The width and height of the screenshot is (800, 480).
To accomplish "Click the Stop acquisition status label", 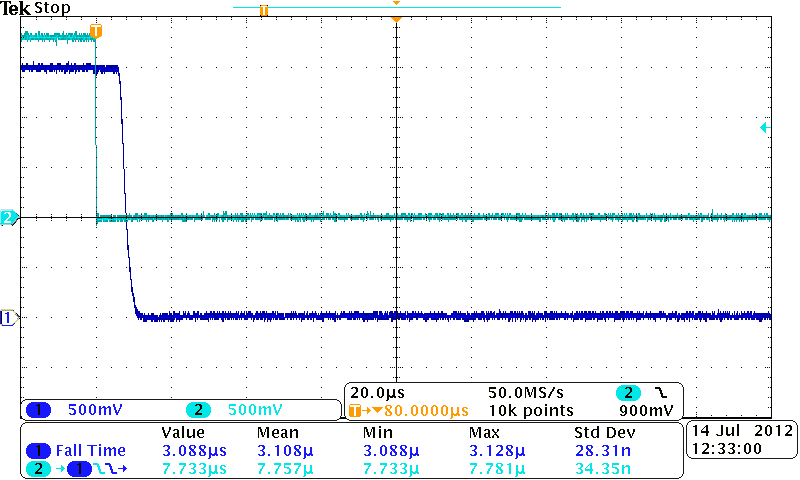I will (52, 9).
